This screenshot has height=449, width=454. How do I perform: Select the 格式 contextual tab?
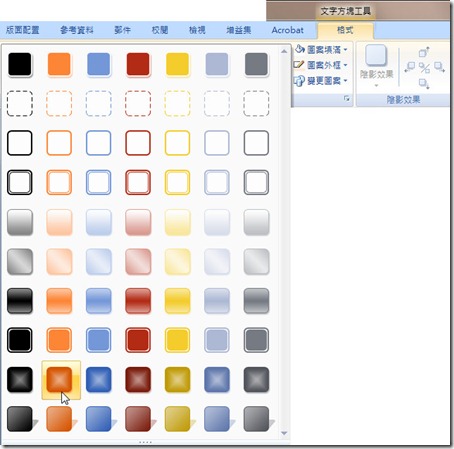tap(345, 30)
